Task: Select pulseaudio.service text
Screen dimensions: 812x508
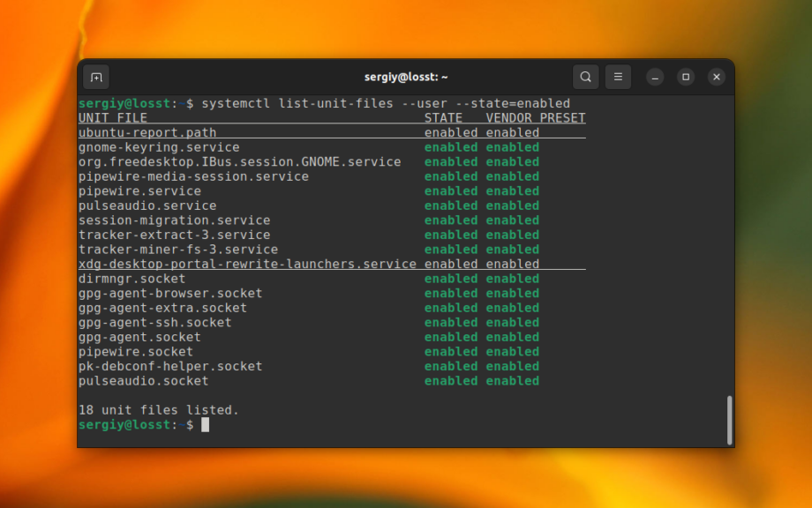Action: (x=147, y=205)
